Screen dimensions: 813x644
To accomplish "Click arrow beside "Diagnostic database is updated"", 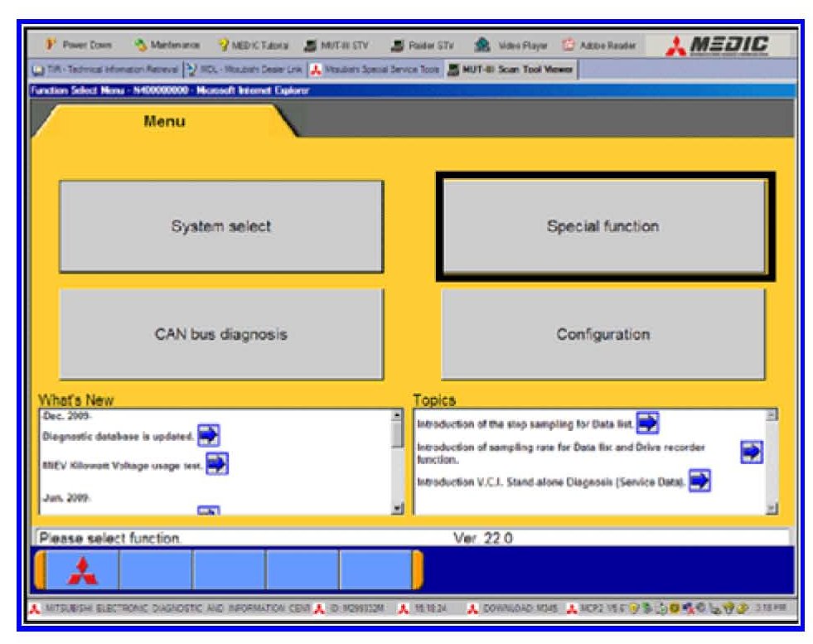I will coord(209,434).
